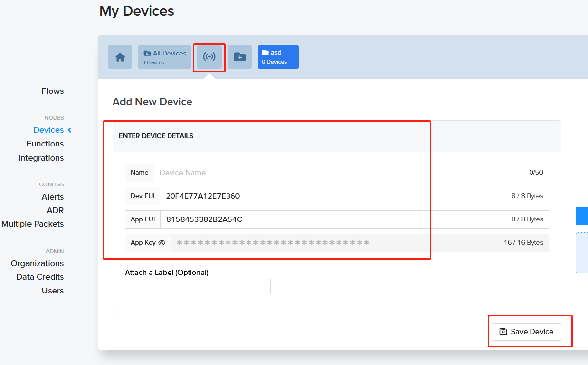Open ADR in the sidebar

tap(55, 210)
